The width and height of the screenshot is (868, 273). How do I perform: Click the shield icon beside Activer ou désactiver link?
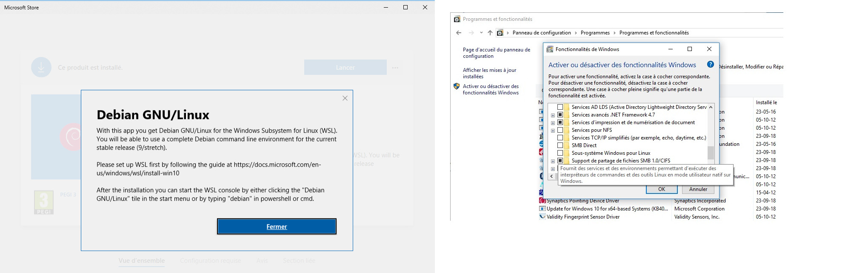(x=457, y=86)
